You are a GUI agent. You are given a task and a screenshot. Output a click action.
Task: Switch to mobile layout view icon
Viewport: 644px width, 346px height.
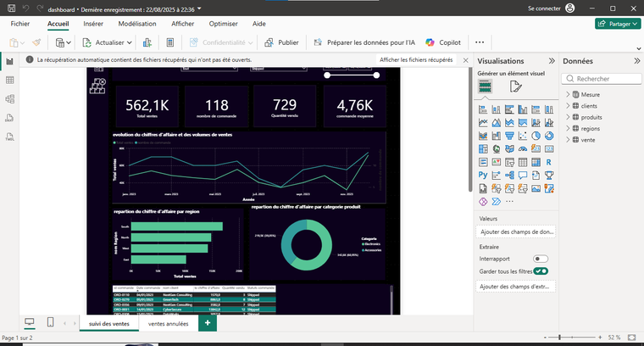[50, 323]
